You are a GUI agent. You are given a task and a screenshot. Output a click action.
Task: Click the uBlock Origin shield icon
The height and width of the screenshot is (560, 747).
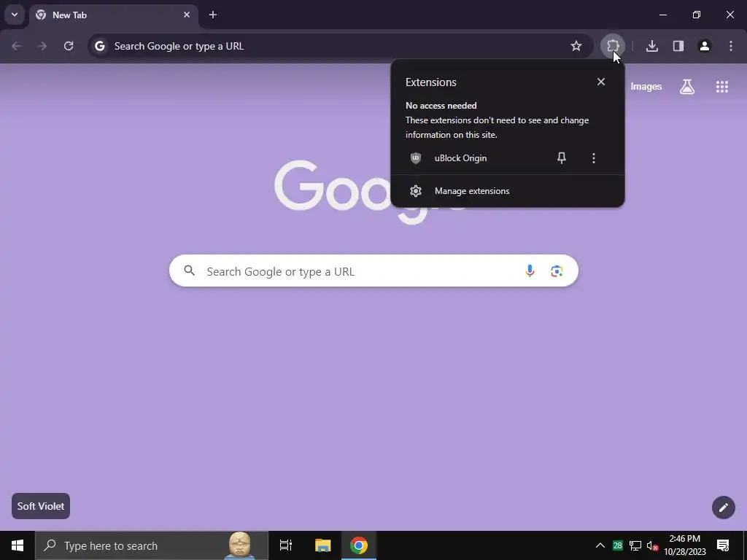tap(415, 158)
